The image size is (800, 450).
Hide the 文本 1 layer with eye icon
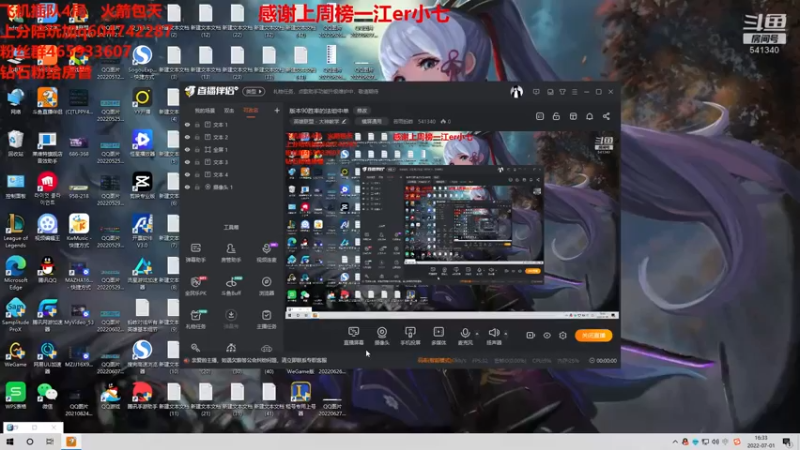(187, 124)
